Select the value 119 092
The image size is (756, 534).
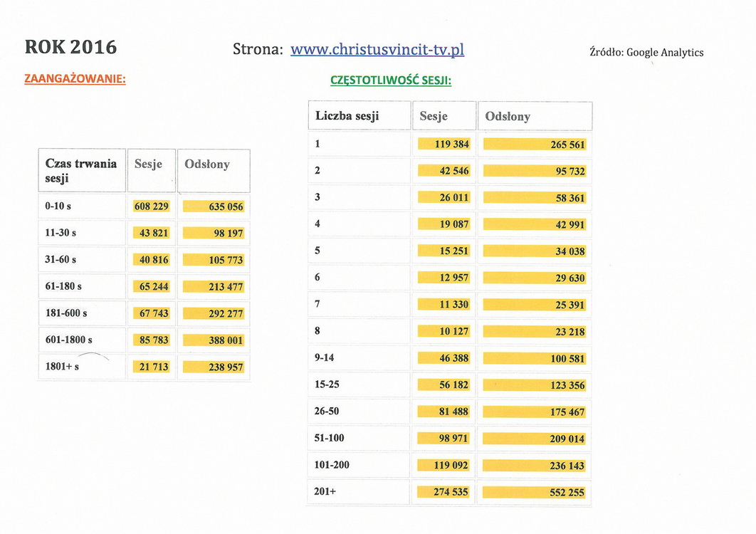point(451,466)
